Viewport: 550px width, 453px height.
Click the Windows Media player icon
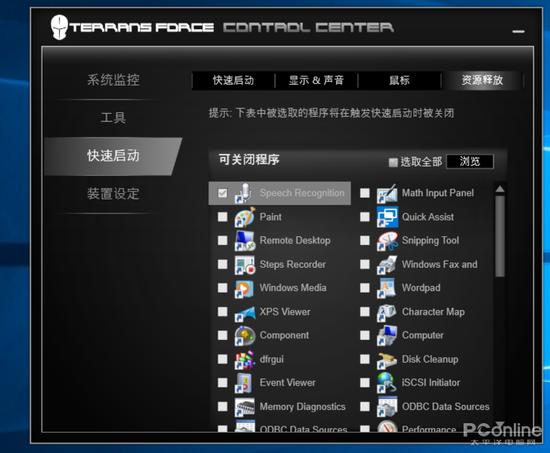click(x=244, y=288)
